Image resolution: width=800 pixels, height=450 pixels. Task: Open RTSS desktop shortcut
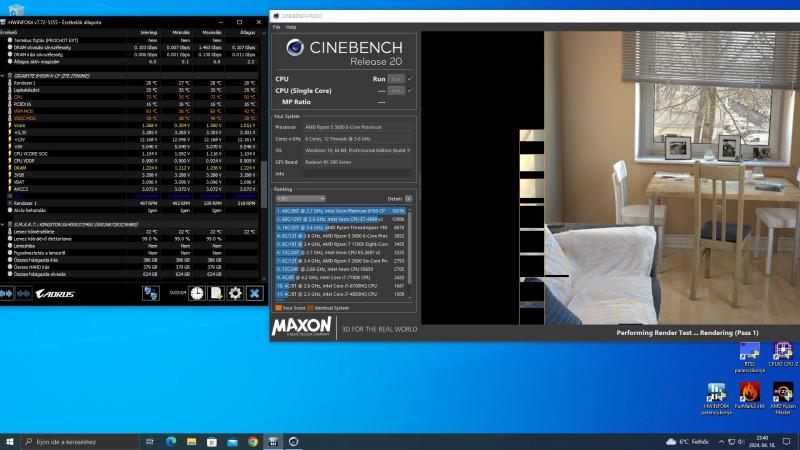point(749,358)
